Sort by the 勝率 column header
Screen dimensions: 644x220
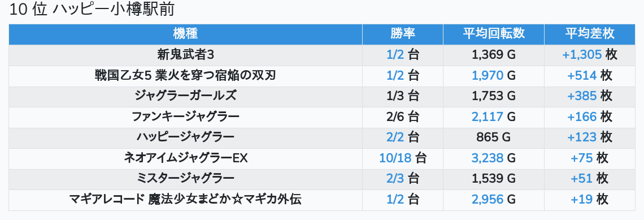pos(402,34)
